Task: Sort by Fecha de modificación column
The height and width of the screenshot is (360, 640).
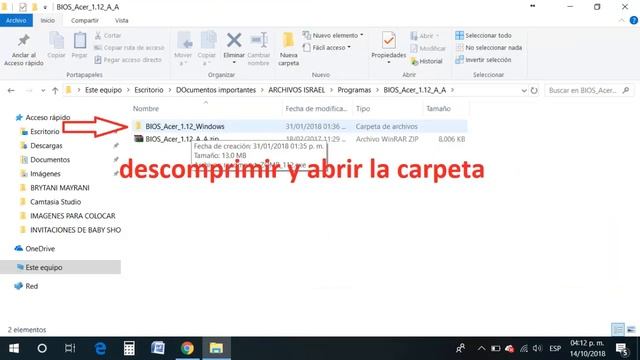Action: pyautogui.click(x=316, y=109)
